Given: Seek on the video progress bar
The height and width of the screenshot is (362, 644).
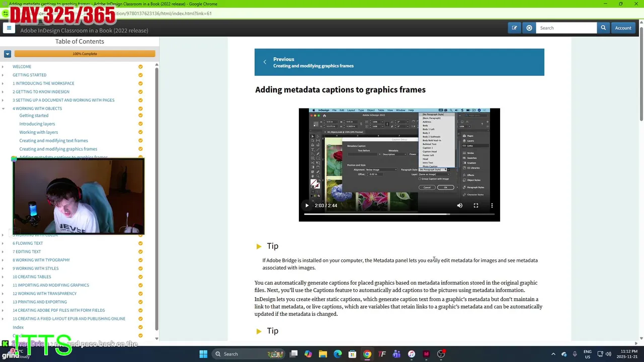Looking at the screenshot, I should click(x=399, y=214).
